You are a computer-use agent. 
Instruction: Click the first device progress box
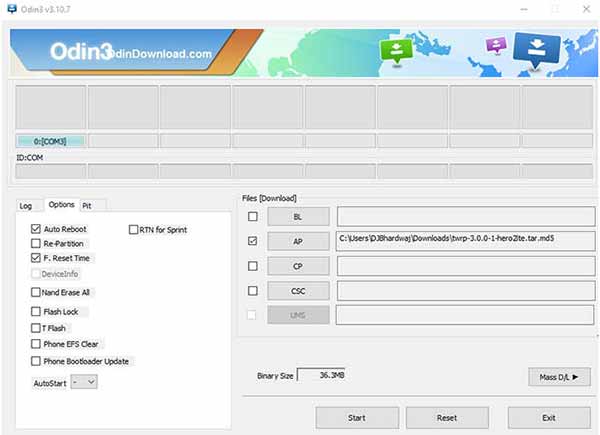pyautogui.click(x=51, y=107)
